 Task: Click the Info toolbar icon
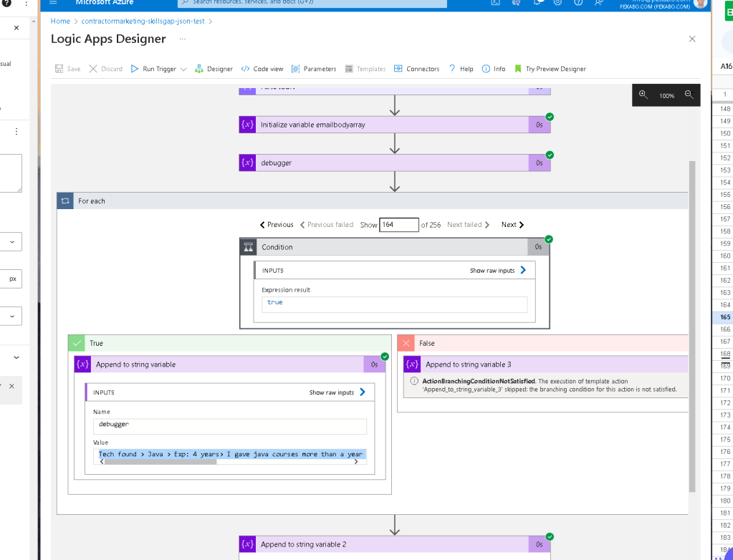(x=487, y=69)
